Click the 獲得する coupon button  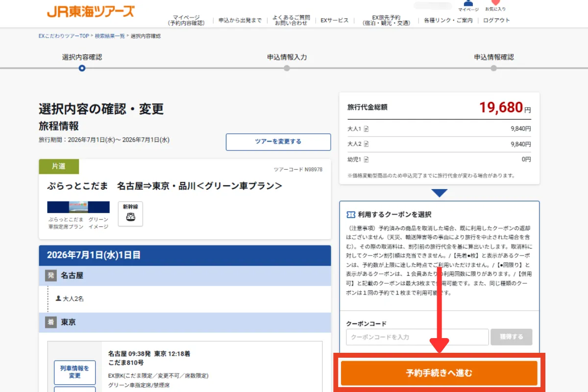512,337
